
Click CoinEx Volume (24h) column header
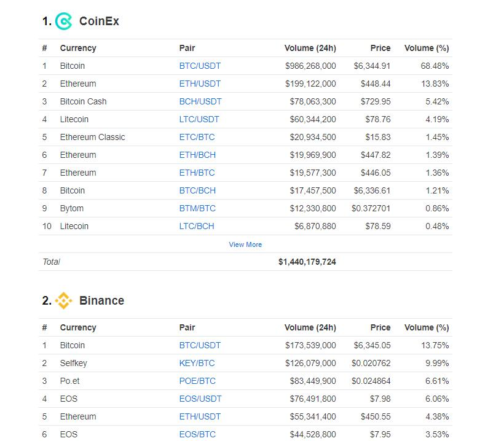point(310,48)
